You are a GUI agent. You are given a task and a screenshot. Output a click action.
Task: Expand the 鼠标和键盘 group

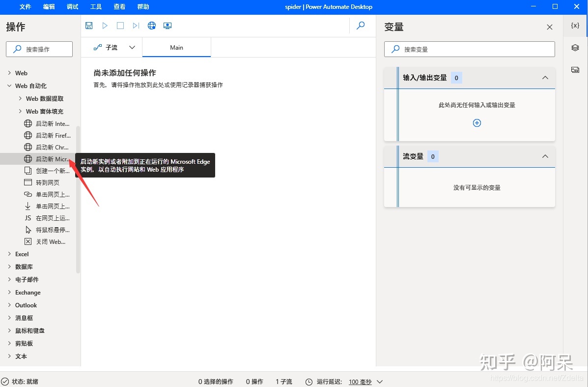click(9, 330)
